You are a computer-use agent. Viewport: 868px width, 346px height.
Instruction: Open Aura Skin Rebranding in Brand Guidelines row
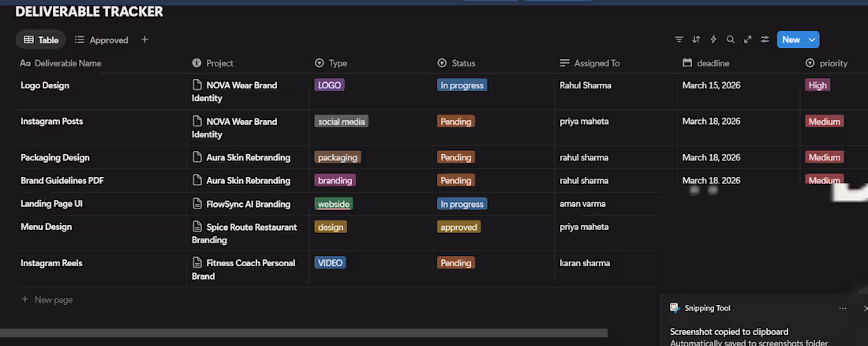241,181
